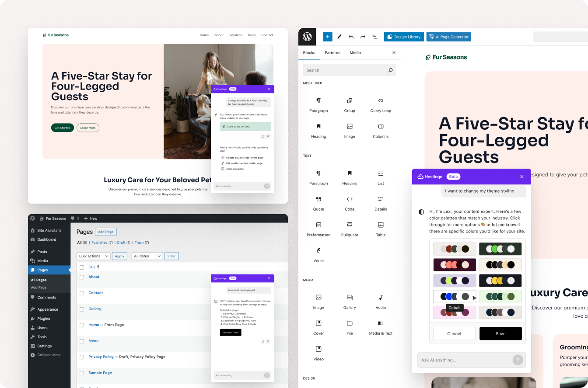Viewport: 588px width, 388px height.
Task: Insert the Quote block
Action: (x=318, y=204)
